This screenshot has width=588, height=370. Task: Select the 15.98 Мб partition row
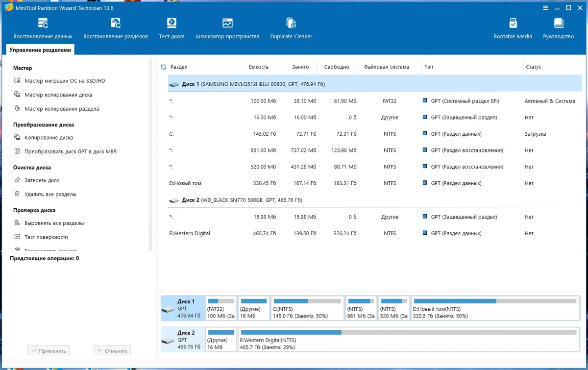(374, 217)
